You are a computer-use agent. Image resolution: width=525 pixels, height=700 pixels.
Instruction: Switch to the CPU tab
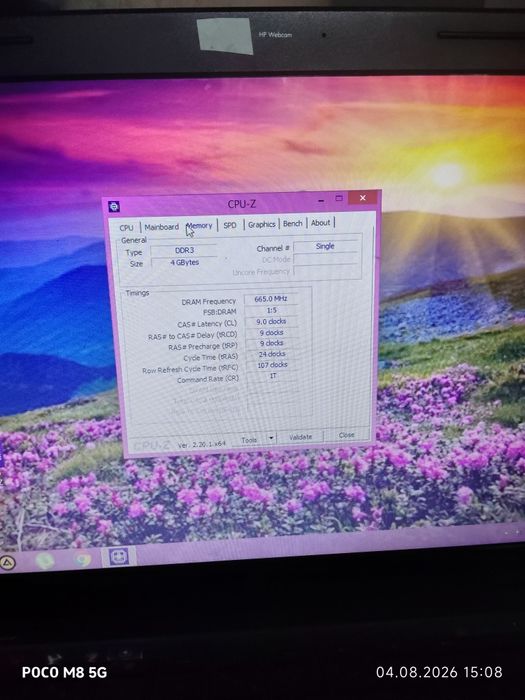click(126, 228)
